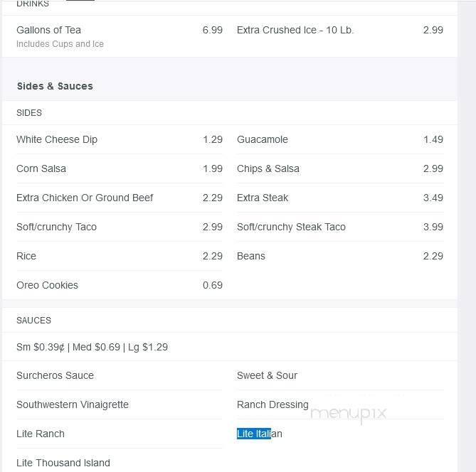This screenshot has width=476, height=472.
Task: Select Chips & Salsa item
Action: click(268, 168)
